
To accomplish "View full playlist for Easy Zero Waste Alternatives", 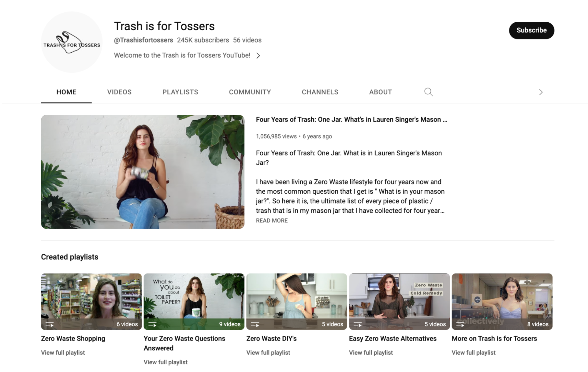I will click(371, 352).
